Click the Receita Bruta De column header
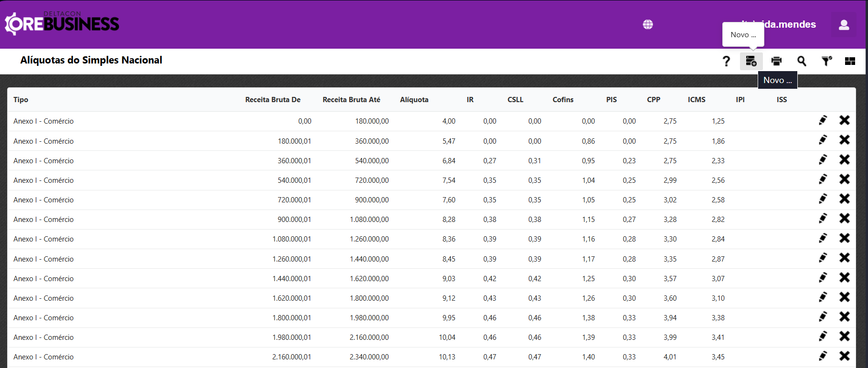Screen dimensions: 868x368 click(x=273, y=100)
